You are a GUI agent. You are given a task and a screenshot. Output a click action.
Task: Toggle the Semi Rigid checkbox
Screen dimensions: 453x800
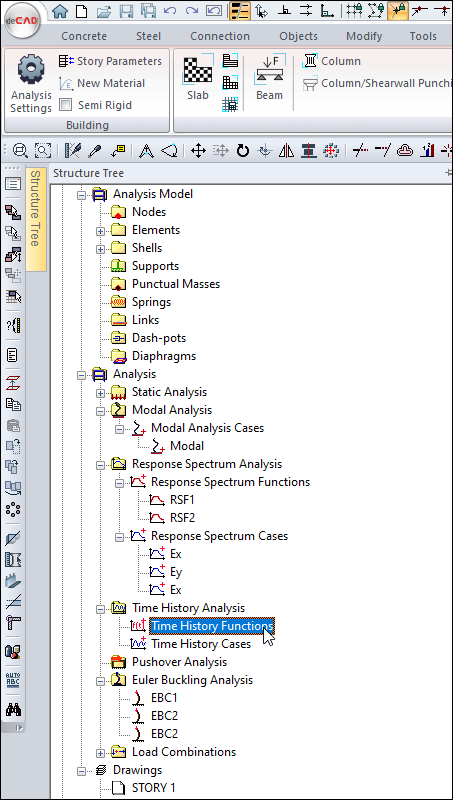[65, 105]
